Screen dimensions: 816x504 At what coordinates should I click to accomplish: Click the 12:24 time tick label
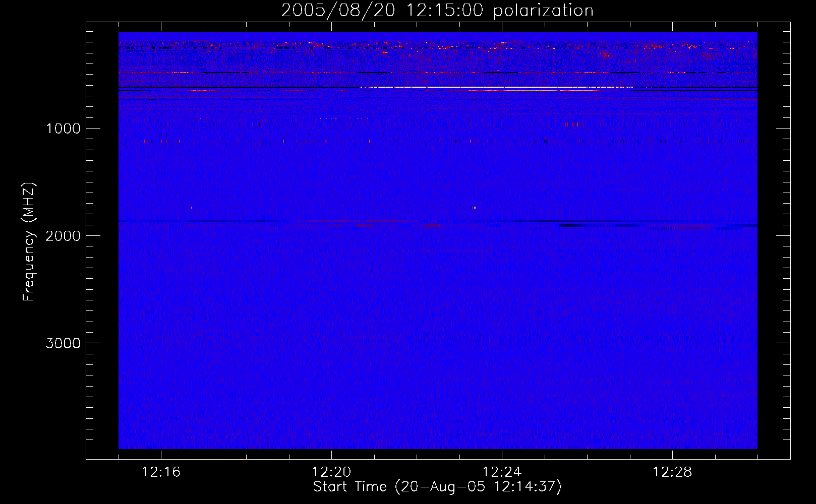(x=502, y=472)
